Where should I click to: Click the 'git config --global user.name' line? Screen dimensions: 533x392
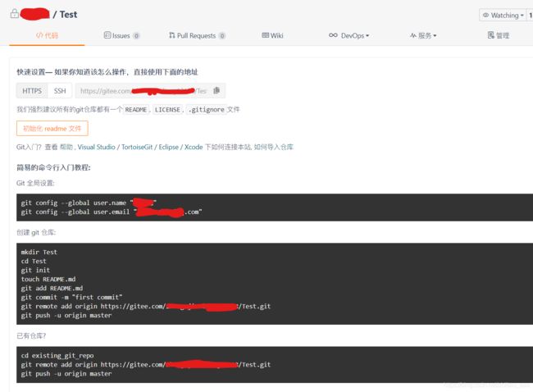[89, 203]
